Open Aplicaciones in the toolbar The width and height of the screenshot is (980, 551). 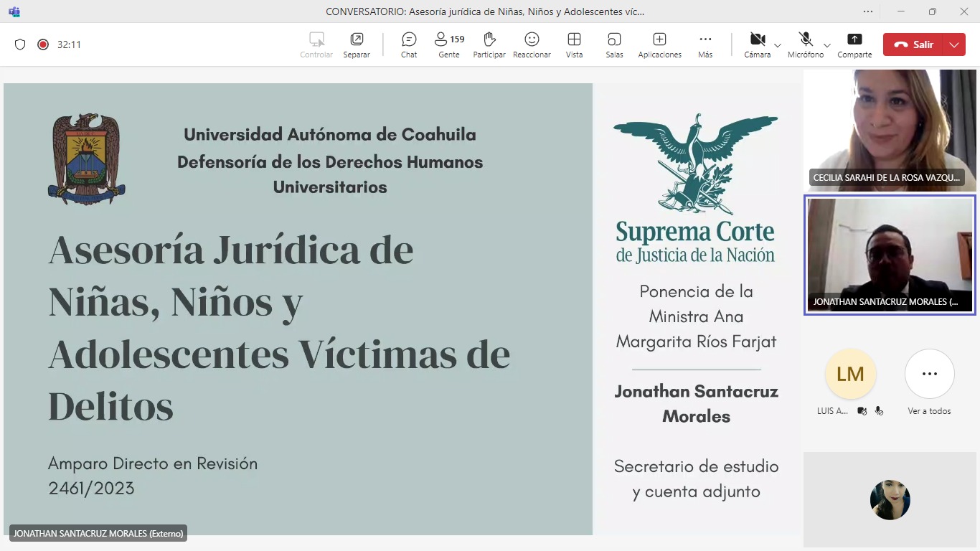(659, 44)
